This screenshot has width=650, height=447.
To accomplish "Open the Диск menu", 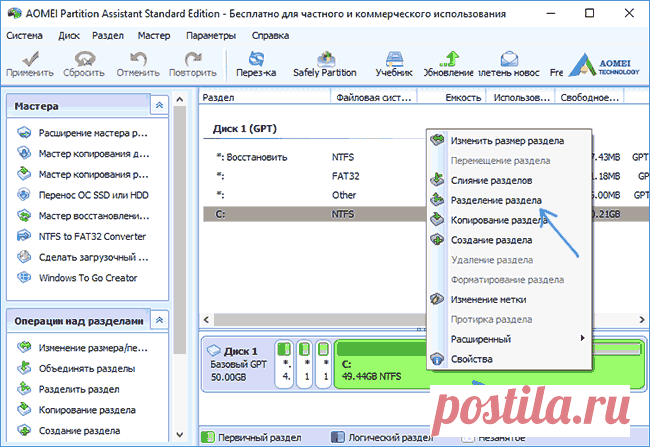I will pyautogui.click(x=69, y=36).
